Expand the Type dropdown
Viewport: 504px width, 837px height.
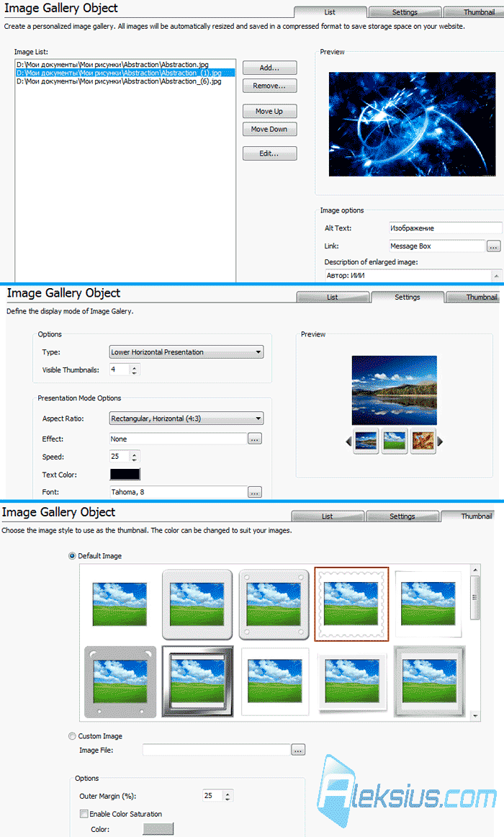tap(258, 352)
